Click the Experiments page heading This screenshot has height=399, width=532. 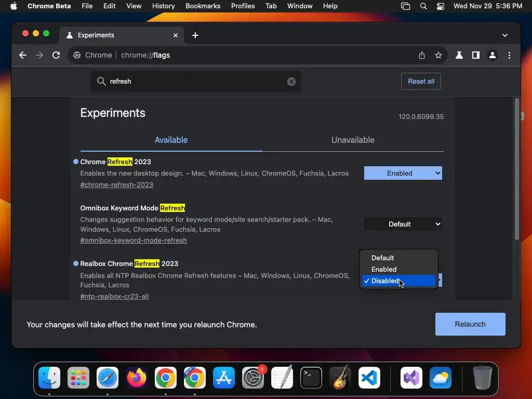click(113, 113)
